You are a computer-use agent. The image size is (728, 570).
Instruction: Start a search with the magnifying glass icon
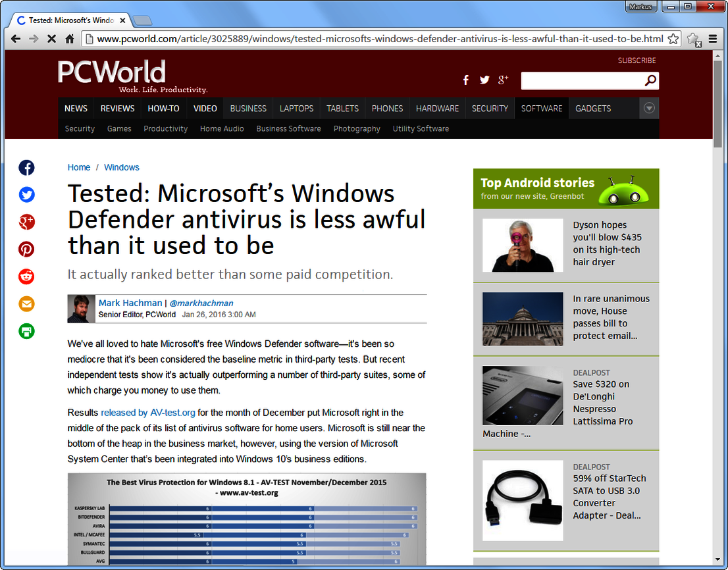650,80
